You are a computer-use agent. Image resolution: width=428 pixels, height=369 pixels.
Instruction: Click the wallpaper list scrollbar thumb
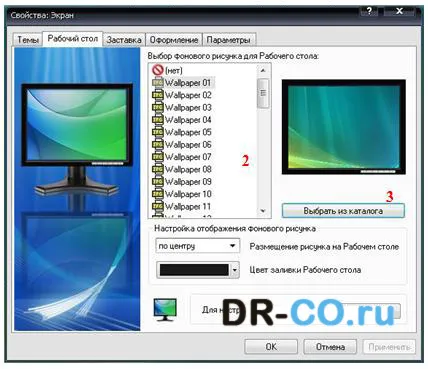[263, 93]
